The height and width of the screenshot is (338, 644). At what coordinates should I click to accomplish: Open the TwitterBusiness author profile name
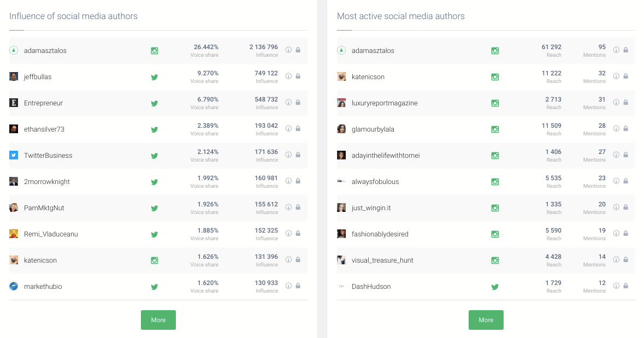click(48, 156)
